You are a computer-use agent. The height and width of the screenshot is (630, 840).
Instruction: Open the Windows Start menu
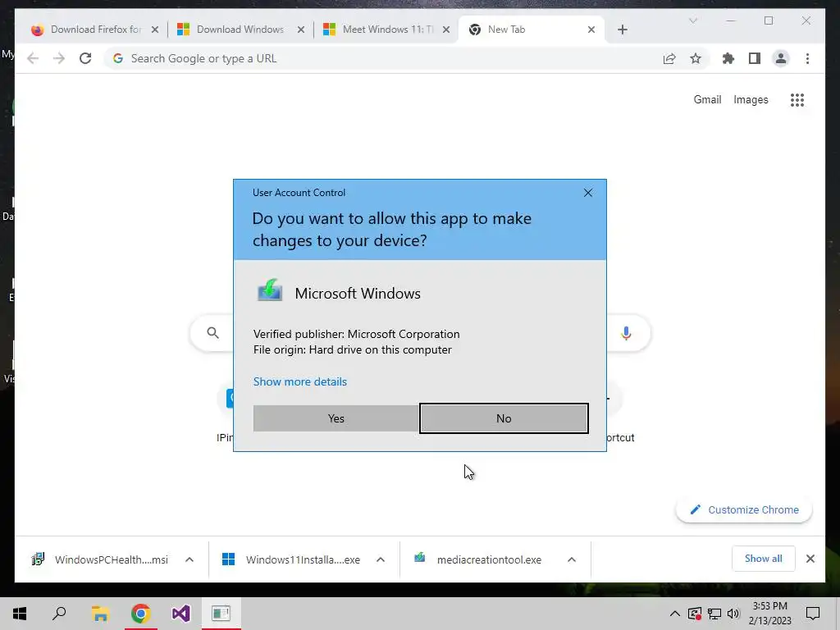point(20,614)
